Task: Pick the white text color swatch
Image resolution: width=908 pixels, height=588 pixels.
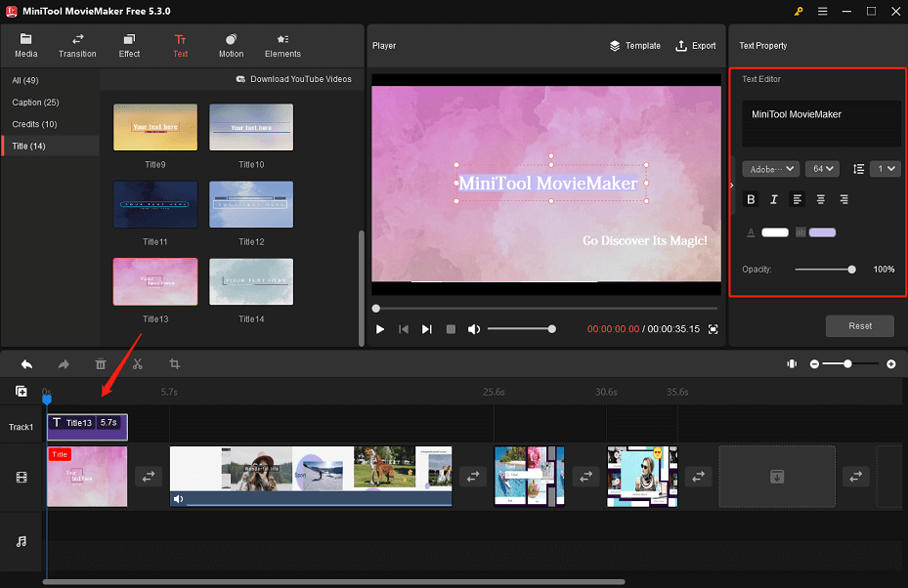Action: (775, 232)
